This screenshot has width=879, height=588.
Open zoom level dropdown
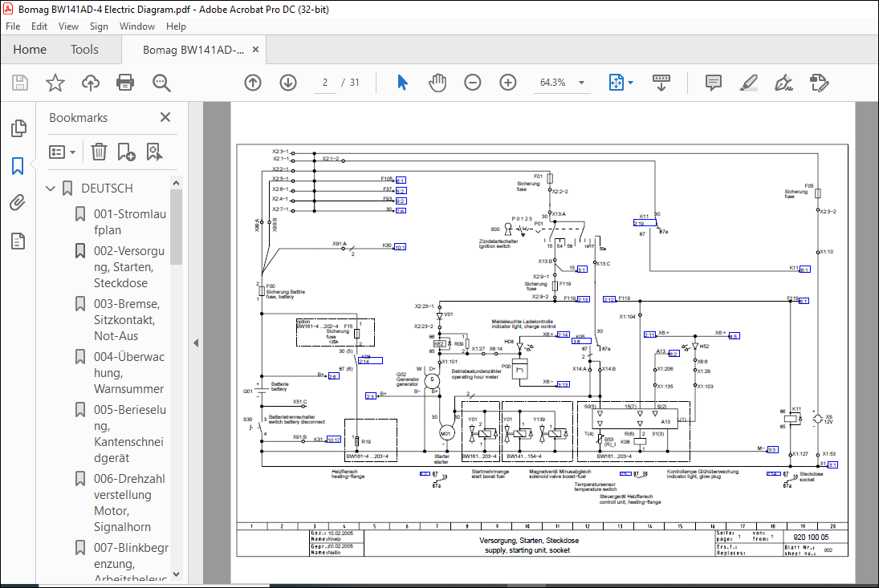click(x=581, y=83)
